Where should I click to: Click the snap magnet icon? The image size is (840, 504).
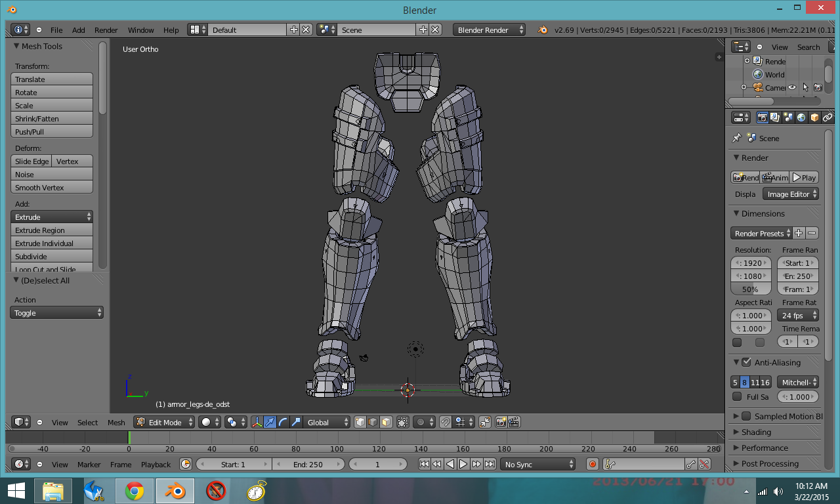pyautogui.click(x=446, y=423)
